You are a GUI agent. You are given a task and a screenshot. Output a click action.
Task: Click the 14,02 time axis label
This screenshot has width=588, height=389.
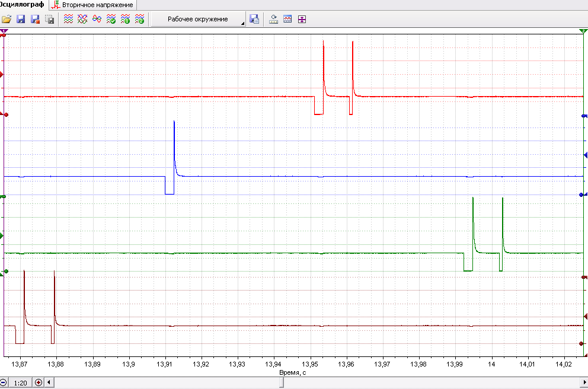pos(564,364)
